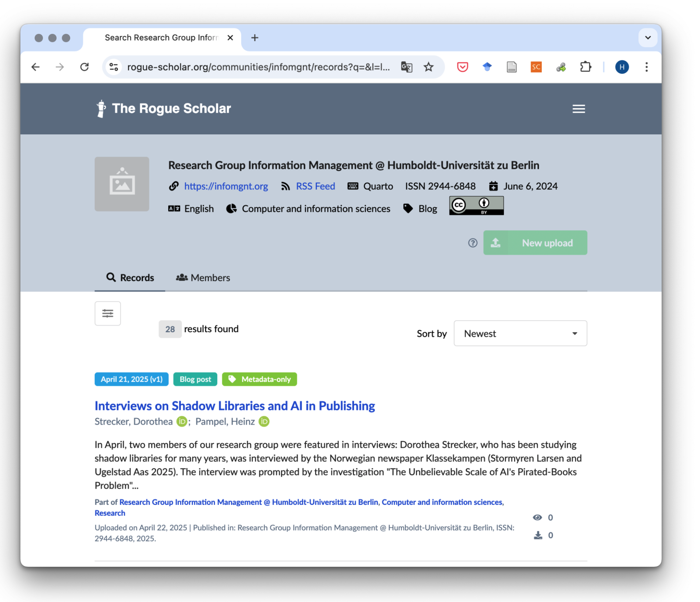Open the hamburger navigation menu

click(x=578, y=109)
